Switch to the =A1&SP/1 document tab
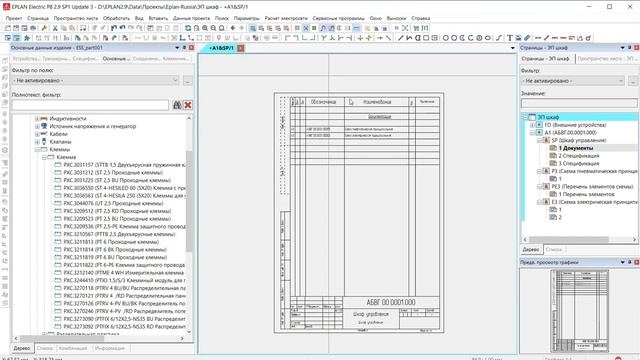This screenshot has height=360, width=640. pyautogui.click(x=221, y=48)
